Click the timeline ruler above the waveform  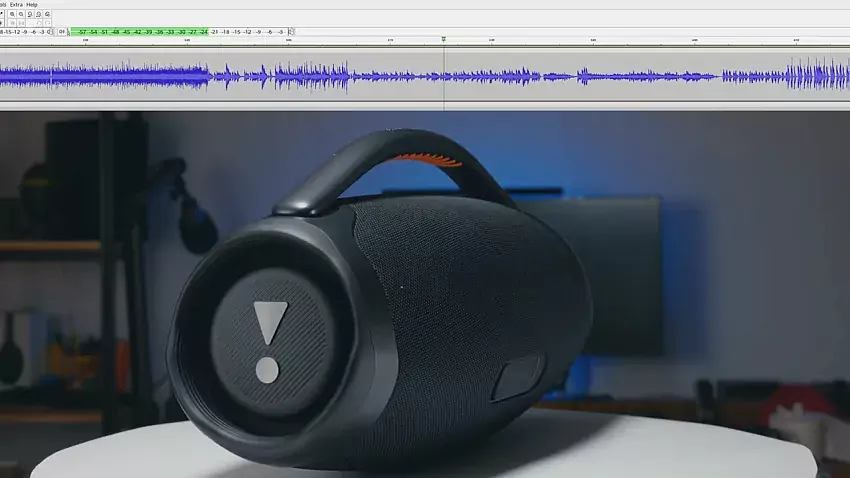coord(425,41)
